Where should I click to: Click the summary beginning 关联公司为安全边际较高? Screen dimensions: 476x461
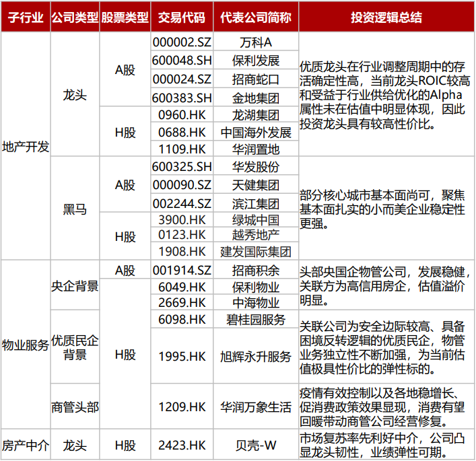[x=386, y=347]
